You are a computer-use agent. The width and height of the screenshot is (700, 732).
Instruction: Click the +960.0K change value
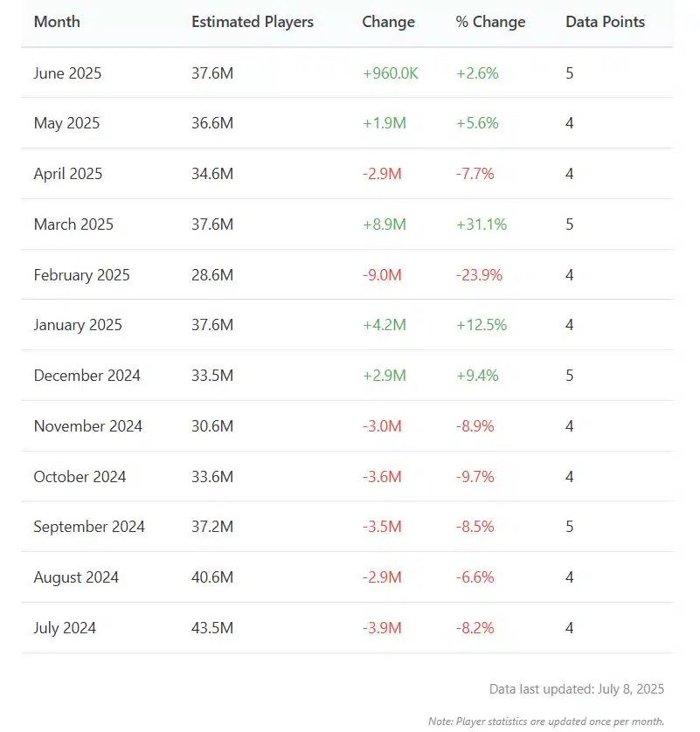391,73
